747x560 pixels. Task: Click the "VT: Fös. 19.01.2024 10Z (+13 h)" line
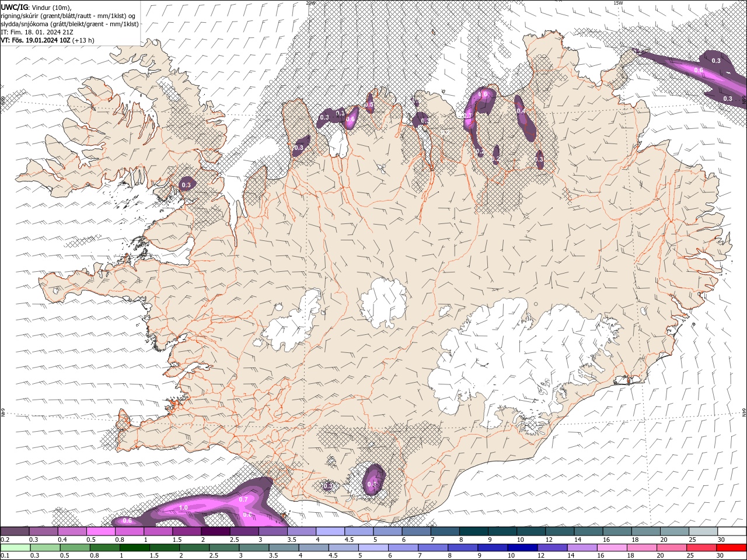[x=47, y=40]
